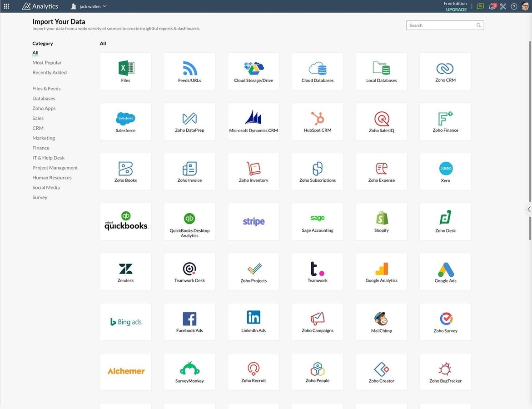Filter by Social Media category

click(x=46, y=188)
